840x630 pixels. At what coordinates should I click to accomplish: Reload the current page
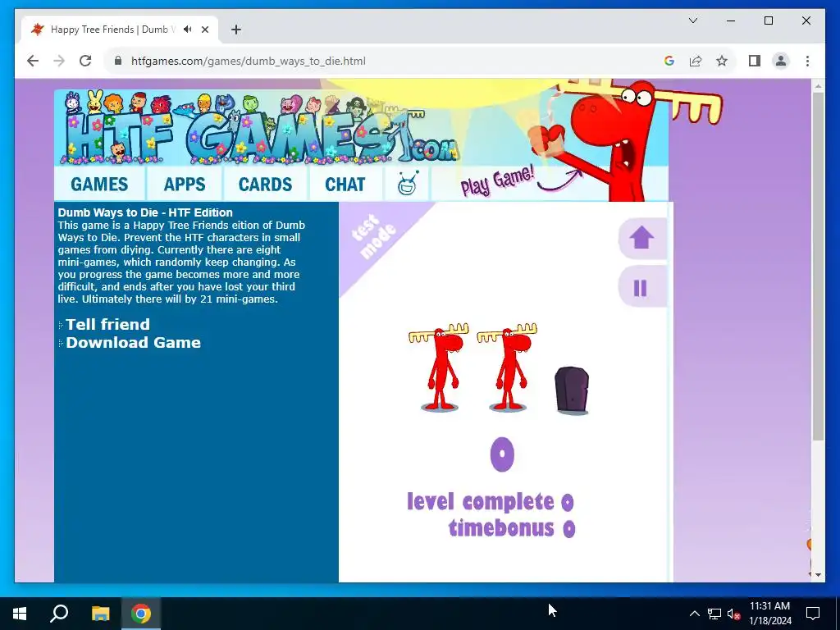coord(85,61)
